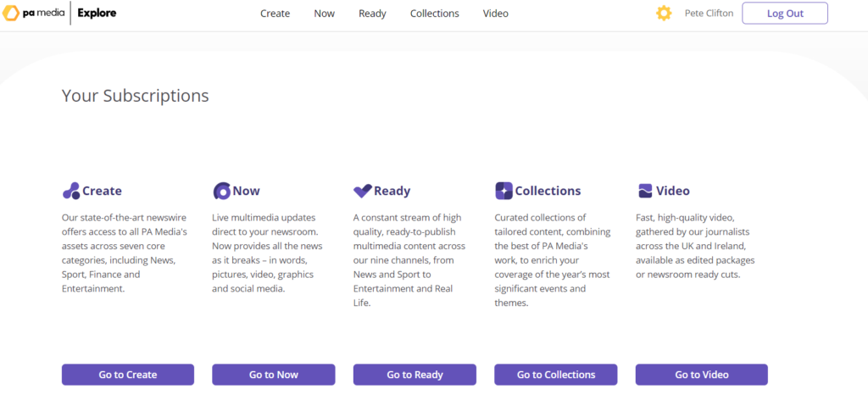Click the Create section icon
The height and width of the screenshot is (417, 868).
pos(71,191)
